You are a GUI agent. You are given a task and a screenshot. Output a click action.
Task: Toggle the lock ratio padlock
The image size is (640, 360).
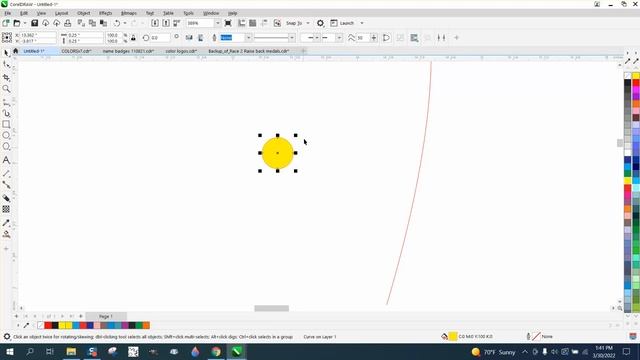coord(133,38)
